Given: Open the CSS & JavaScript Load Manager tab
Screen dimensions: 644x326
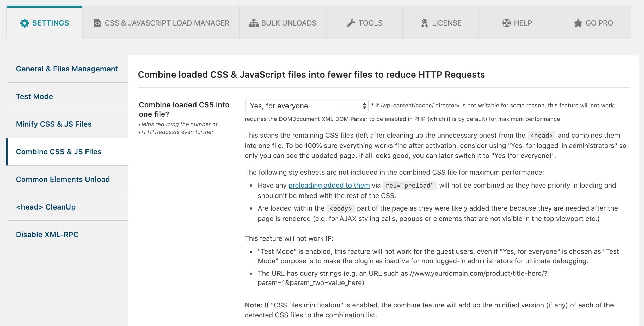Looking at the screenshot, I should [x=167, y=23].
